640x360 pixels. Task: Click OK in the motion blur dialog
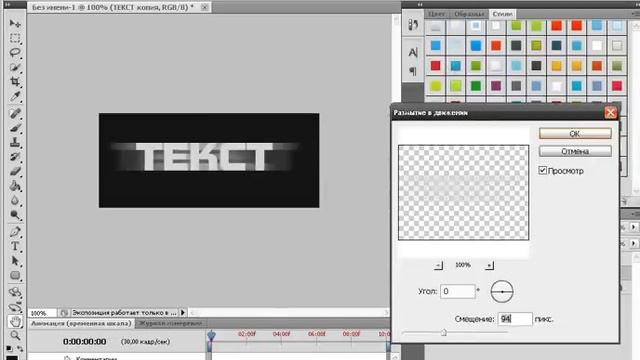(x=575, y=133)
